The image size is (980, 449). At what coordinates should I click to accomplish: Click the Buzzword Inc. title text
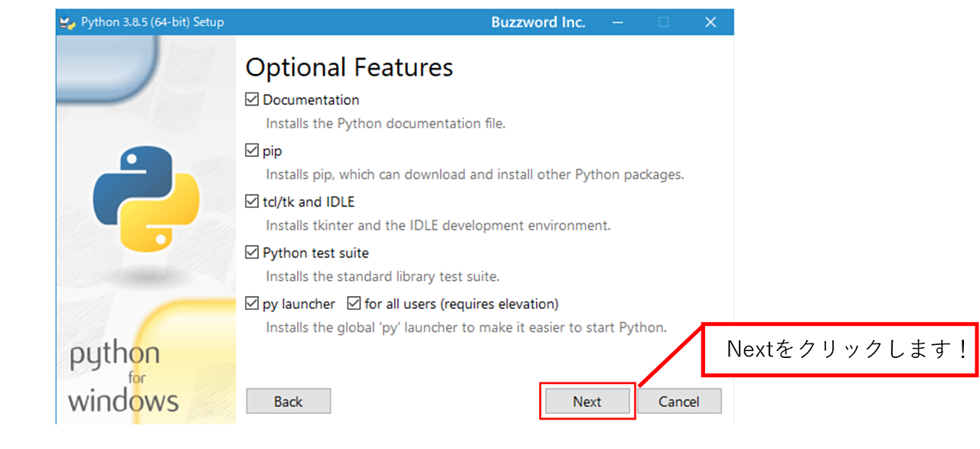coord(538,22)
